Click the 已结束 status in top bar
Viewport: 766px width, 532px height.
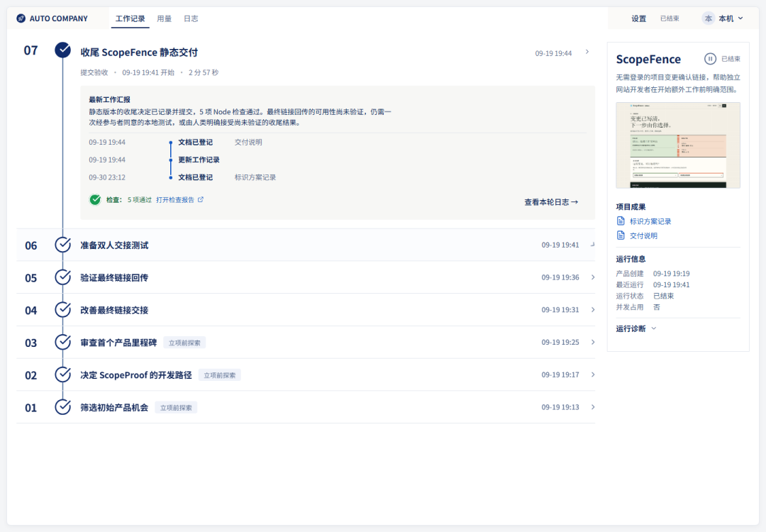tap(670, 18)
